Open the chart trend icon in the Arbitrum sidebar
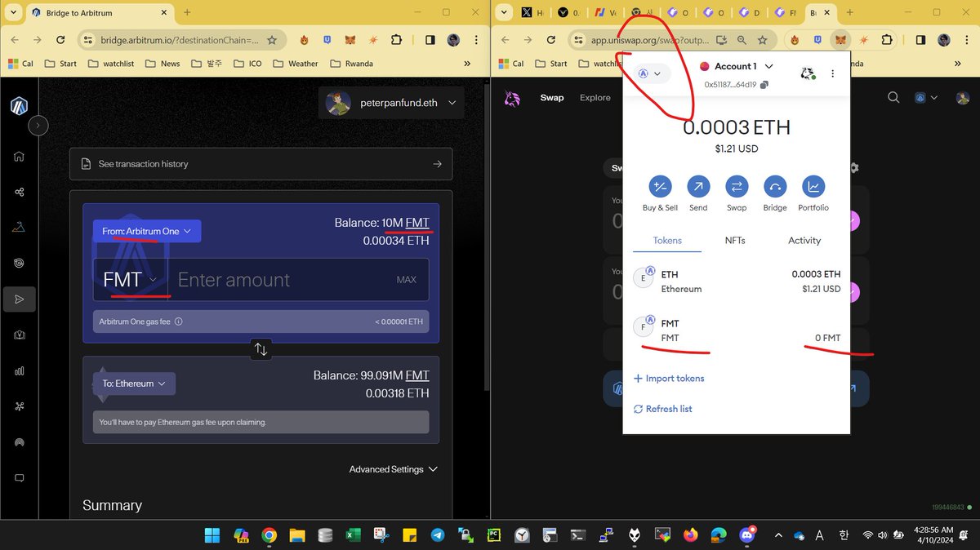980x550 pixels. 19,228
